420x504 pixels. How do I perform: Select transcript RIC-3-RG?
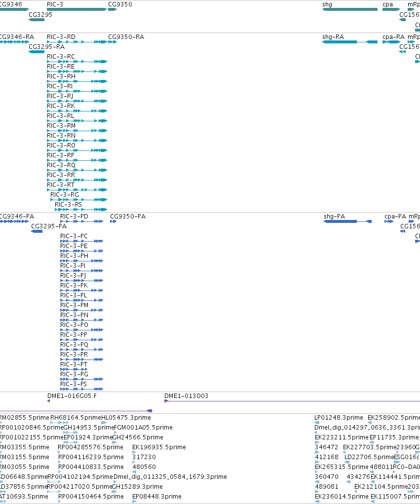(x=79, y=200)
